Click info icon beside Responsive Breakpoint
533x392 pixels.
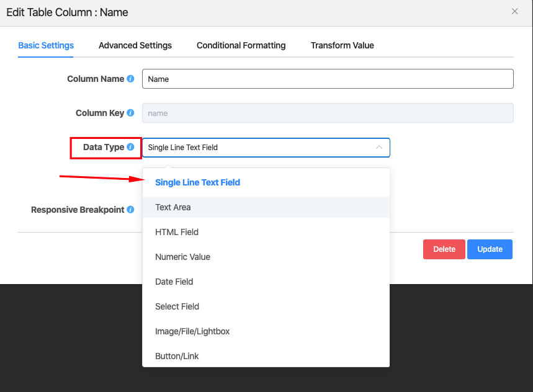(x=130, y=210)
